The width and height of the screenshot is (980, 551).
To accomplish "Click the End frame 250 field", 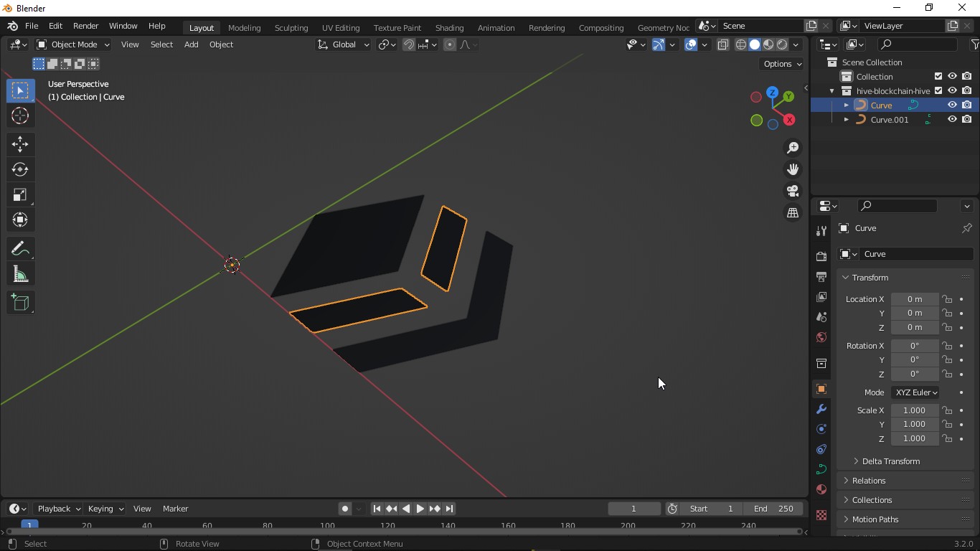I will (x=773, y=509).
